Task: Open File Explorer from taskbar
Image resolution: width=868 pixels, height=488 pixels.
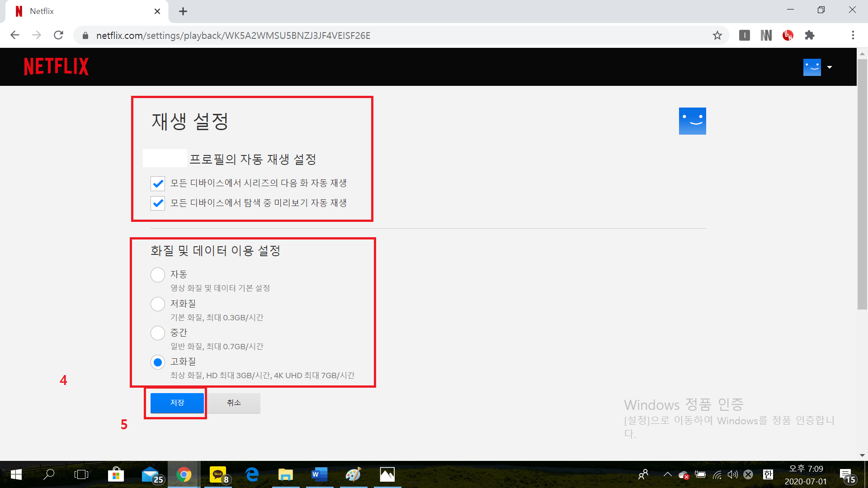Action: (x=285, y=474)
